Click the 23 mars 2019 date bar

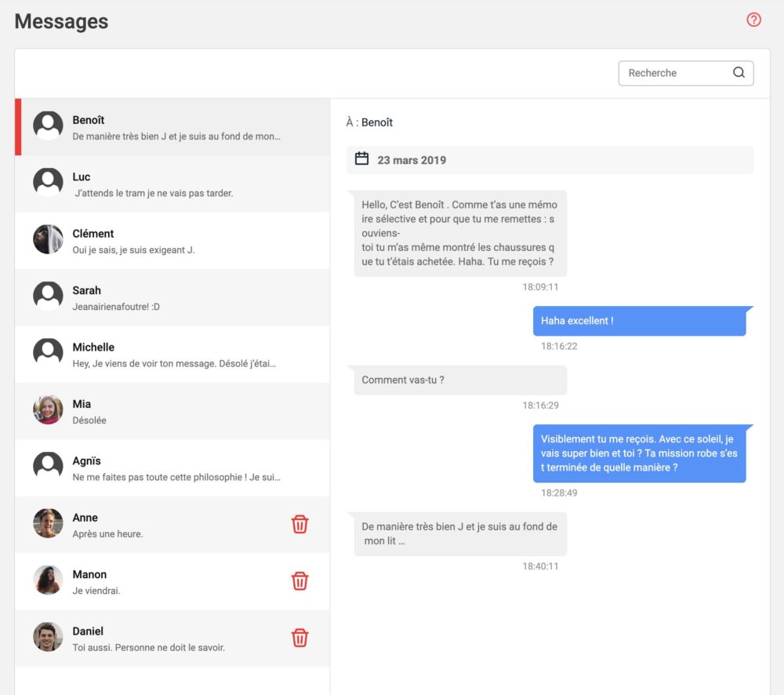tap(549, 160)
